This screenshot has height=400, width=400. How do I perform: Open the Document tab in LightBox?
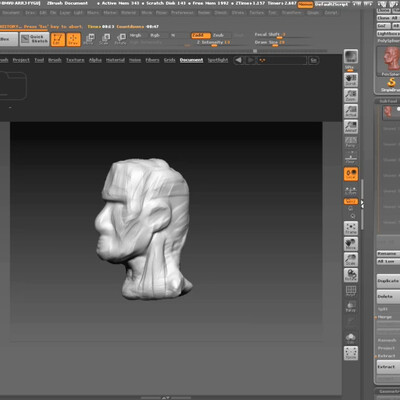pyautogui.click(x=191, y=60)
